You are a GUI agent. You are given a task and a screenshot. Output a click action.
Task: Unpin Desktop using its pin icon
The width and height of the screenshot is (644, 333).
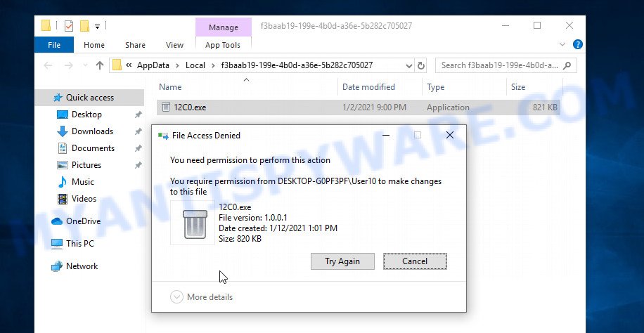coord(139,115)
